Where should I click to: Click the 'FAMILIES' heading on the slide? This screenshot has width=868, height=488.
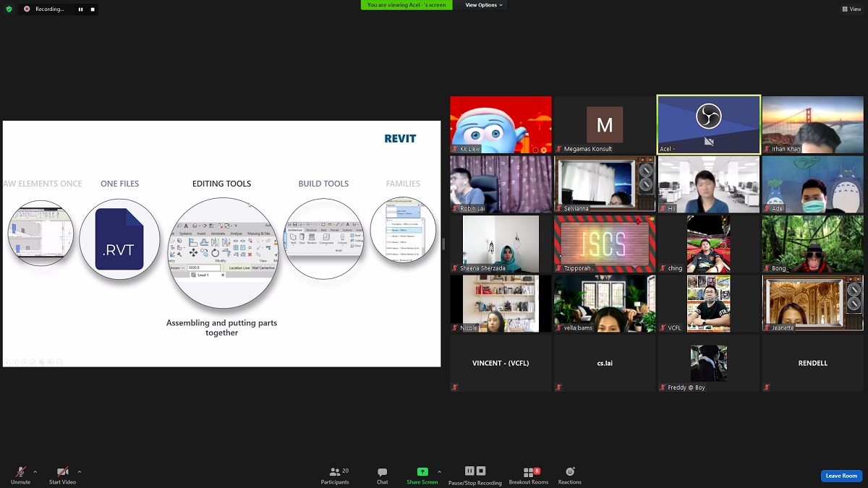click(403, 184)
